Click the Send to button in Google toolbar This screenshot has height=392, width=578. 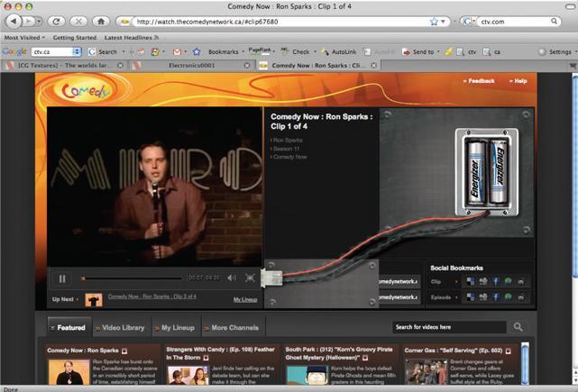[418, 52]
